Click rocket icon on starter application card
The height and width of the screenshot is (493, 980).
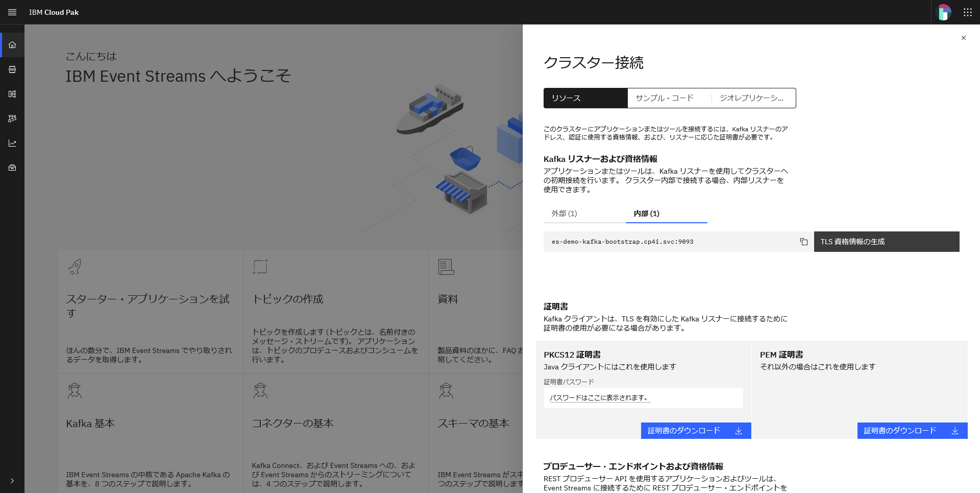click(x=75, y=267)
